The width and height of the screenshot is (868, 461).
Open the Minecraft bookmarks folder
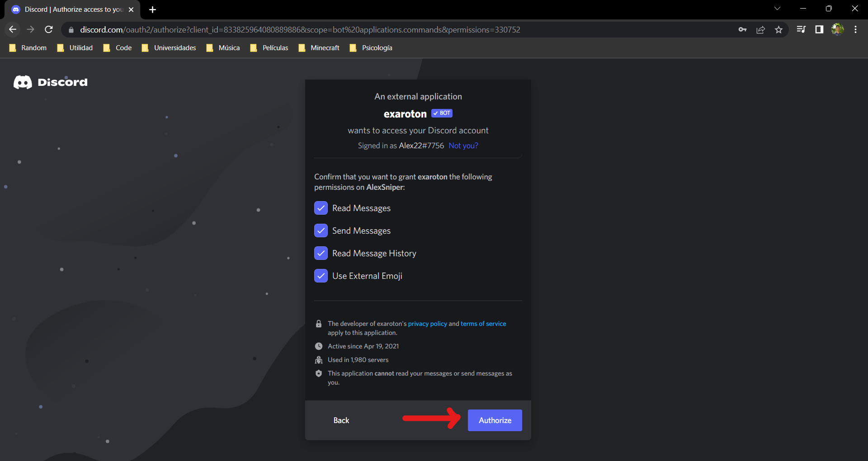tap(319, 48)
